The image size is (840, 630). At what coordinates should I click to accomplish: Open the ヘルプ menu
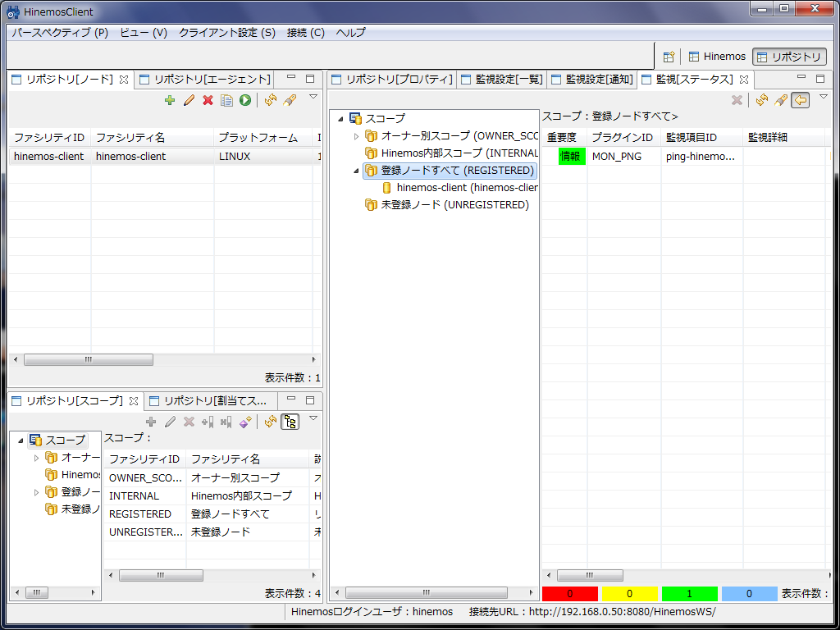(x=351, y=33)
